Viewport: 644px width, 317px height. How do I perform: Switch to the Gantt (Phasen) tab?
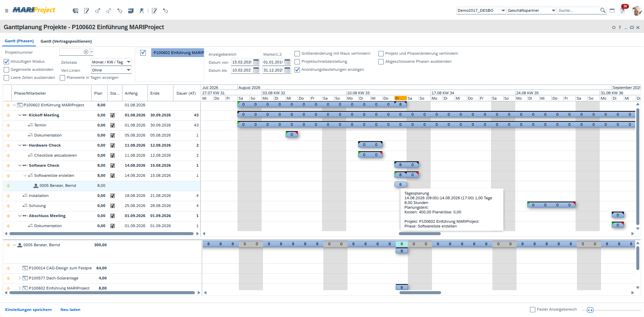click(x=19, y=41)
